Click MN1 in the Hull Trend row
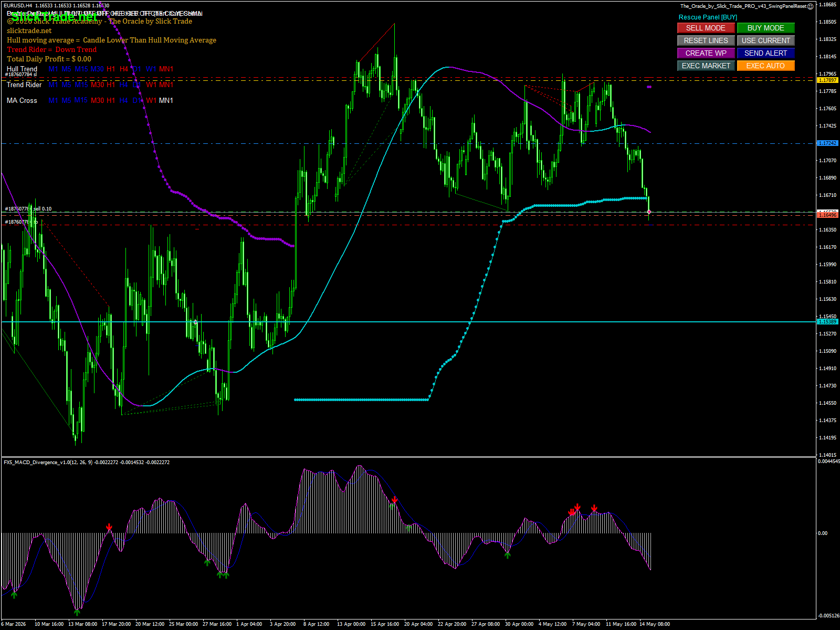This screenshot has width=840, height=630. [166, 69]
